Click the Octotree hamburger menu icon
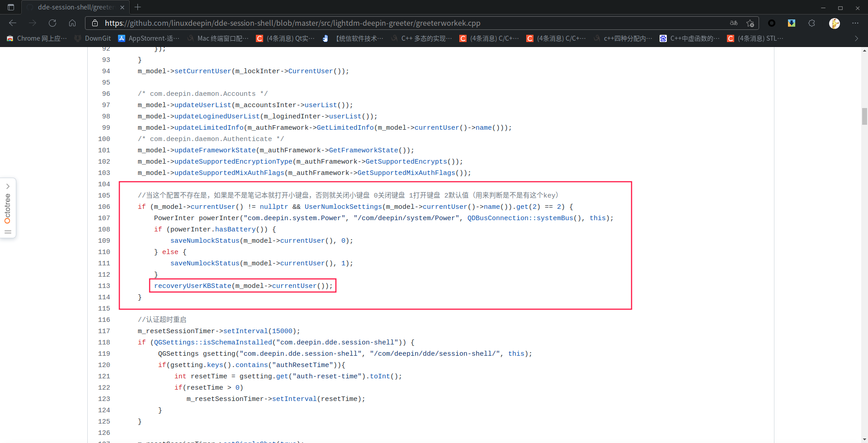This screenshot has height=443, width=868. 8,231
